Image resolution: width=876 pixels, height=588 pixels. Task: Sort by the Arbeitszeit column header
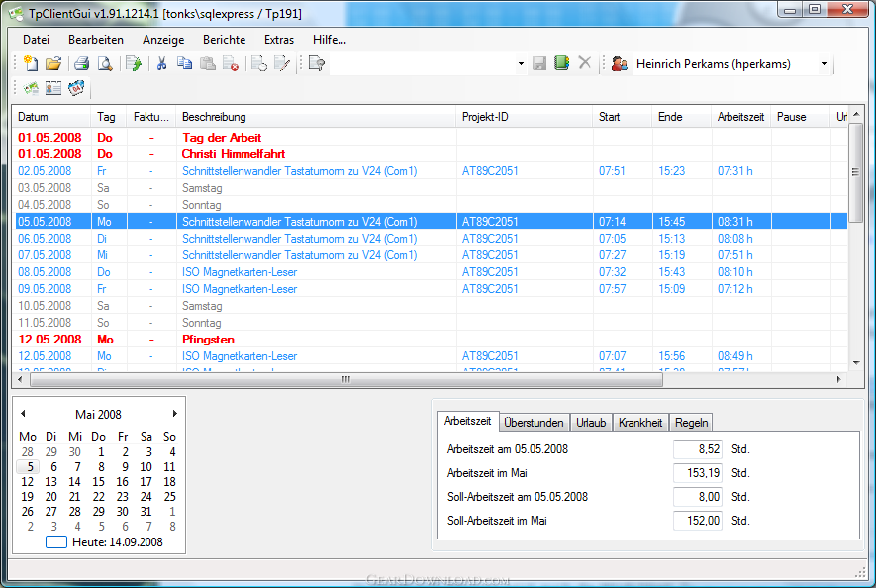[740, 117]
